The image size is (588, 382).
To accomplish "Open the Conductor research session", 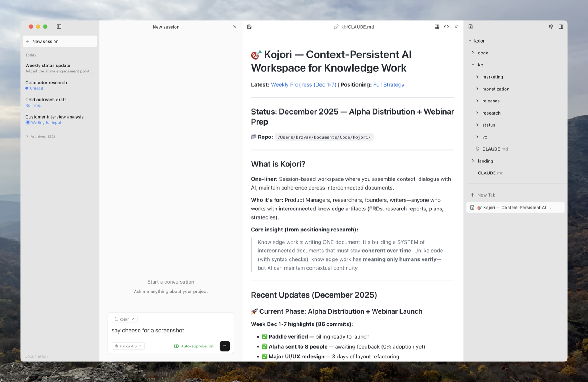I will pos(46,82).
